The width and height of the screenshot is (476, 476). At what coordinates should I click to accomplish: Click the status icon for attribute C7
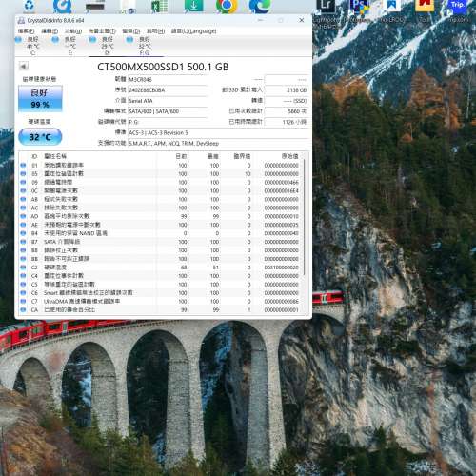click(x=23, y=301)
